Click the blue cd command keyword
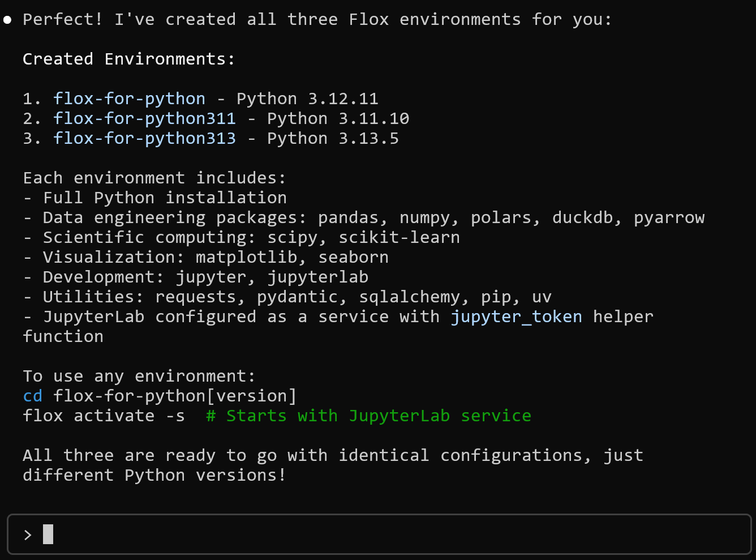756x560 pixels. [x=32, y=396]
